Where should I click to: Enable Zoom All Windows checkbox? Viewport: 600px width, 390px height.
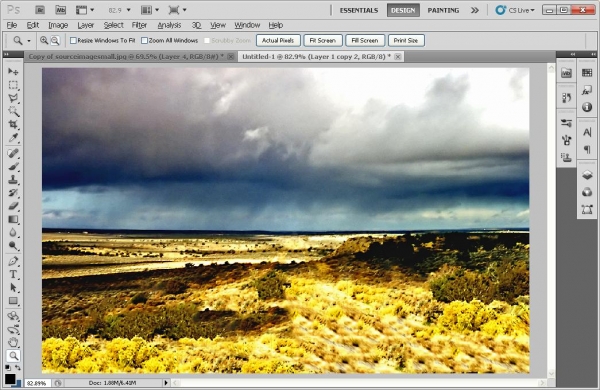tap(144, 40)
